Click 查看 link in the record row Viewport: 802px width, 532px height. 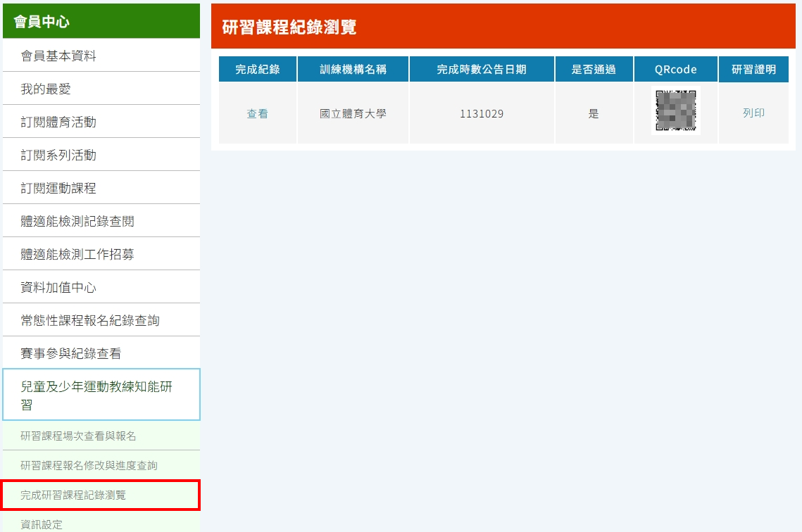257,113
